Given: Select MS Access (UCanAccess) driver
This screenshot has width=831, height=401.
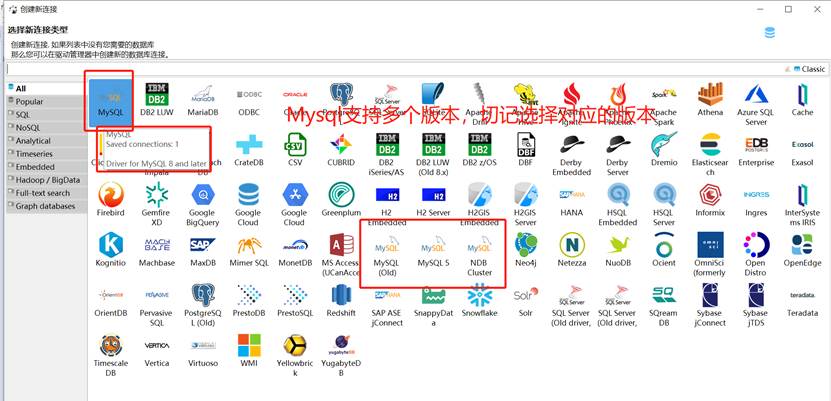Looking at the screenshot, I should pyautogui.click(x=341, y=255).
